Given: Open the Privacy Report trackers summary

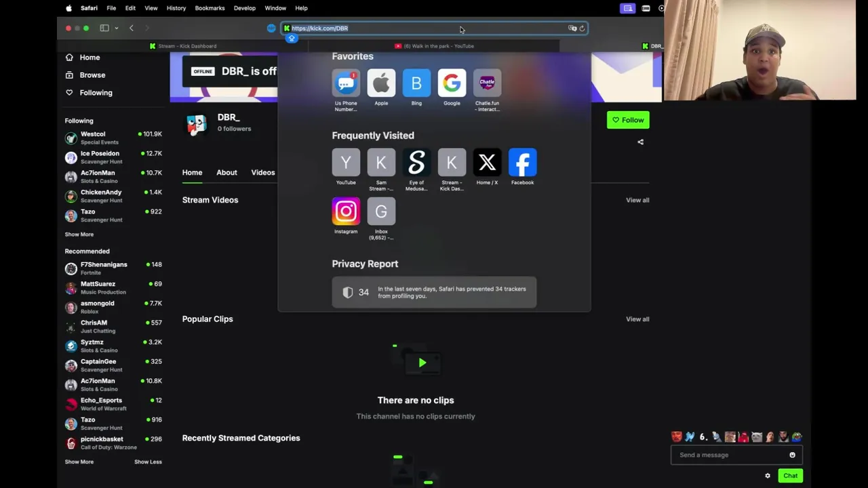Looking at the screenshot, I should (434, 292).
